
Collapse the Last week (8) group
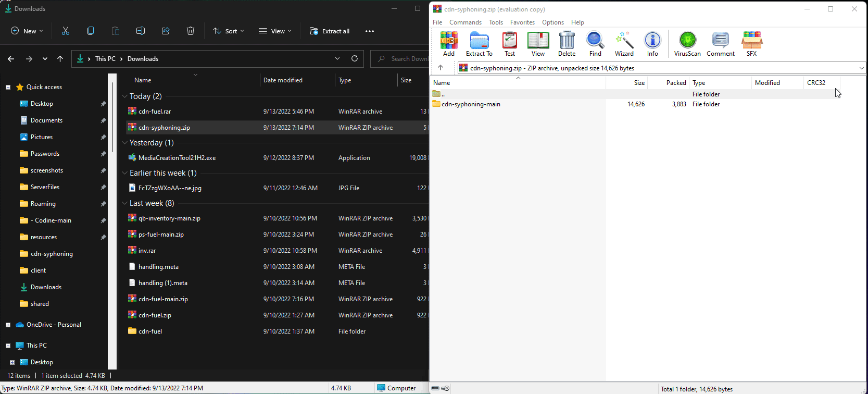coord(124,203)
